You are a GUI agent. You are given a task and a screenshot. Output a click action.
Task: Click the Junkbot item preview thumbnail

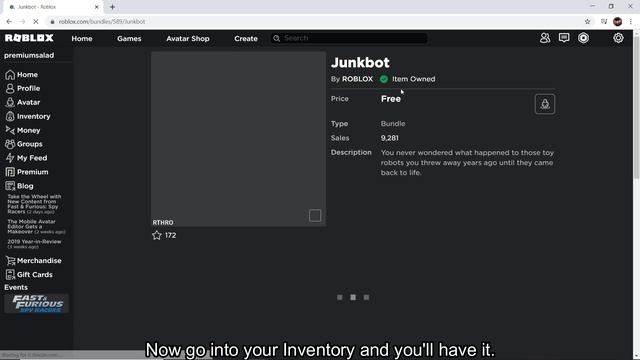pos(238,139)
